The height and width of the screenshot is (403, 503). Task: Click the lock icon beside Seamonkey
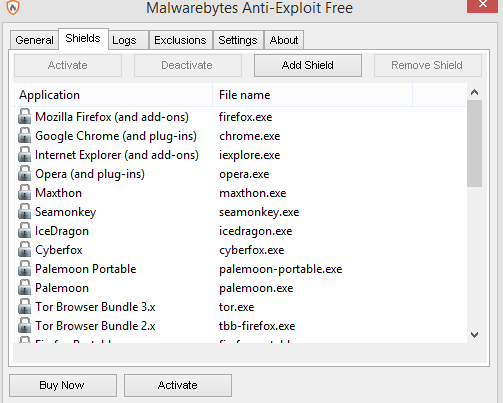[x=24, y=211]
